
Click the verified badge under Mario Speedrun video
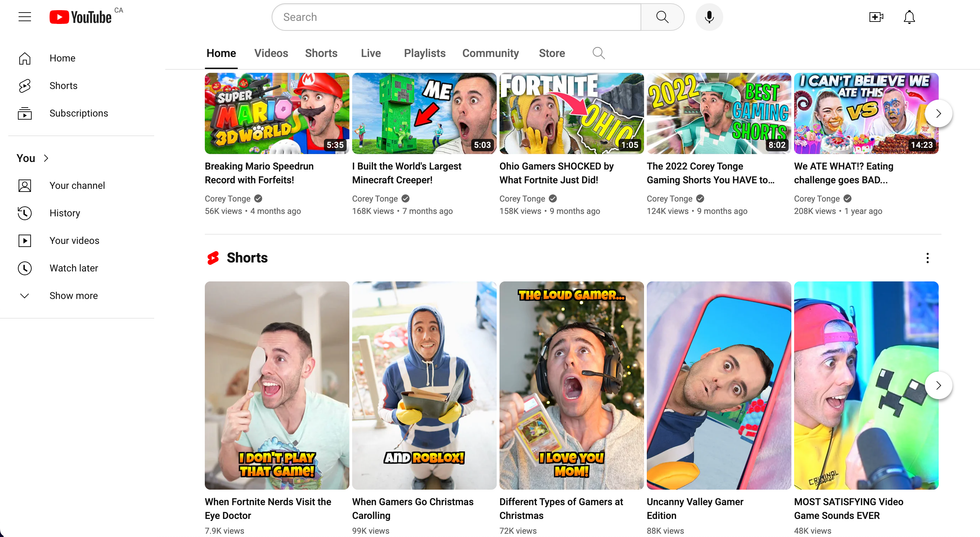click(258, 199)
